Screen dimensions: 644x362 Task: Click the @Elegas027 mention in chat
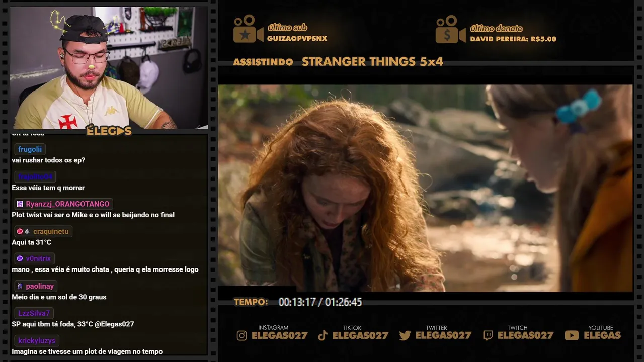tap(113, 324)
